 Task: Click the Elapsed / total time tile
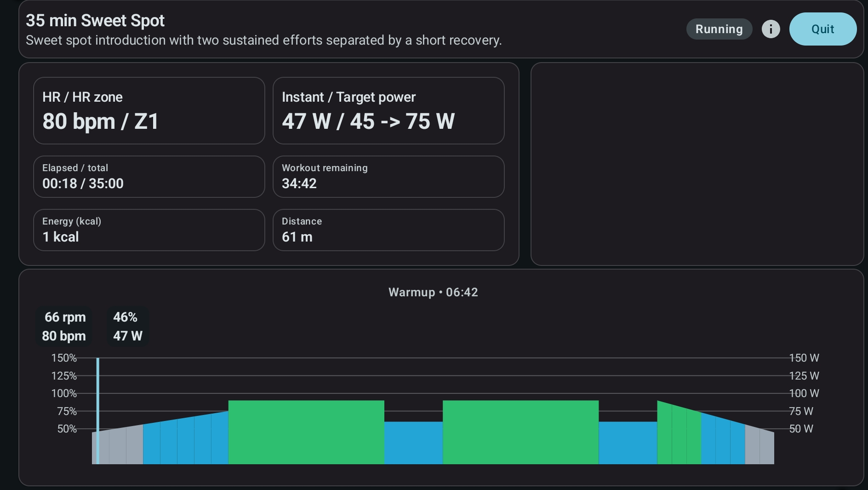pyautogui.click(x=149, y=177)
